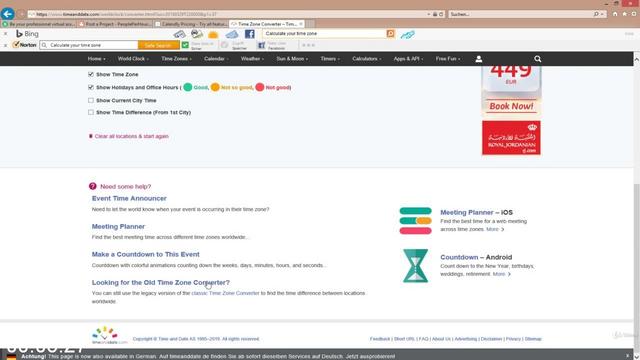The height and width of the screenshot is (360, 640).
Task: Expand the Timers menu
Action: tap(330, 59)
